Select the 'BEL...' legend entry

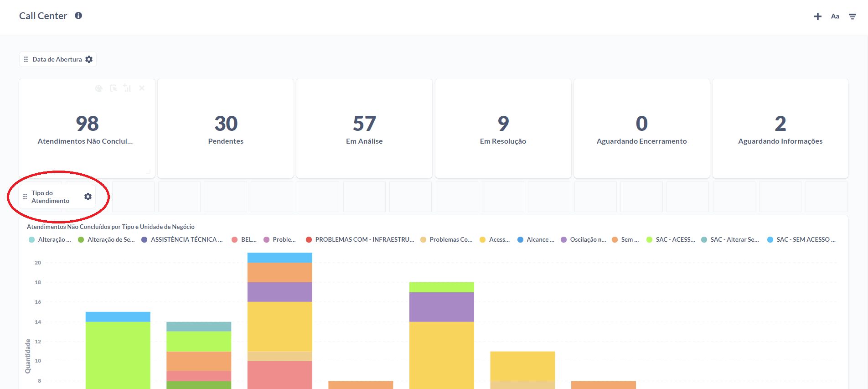[x=244, y=239]
